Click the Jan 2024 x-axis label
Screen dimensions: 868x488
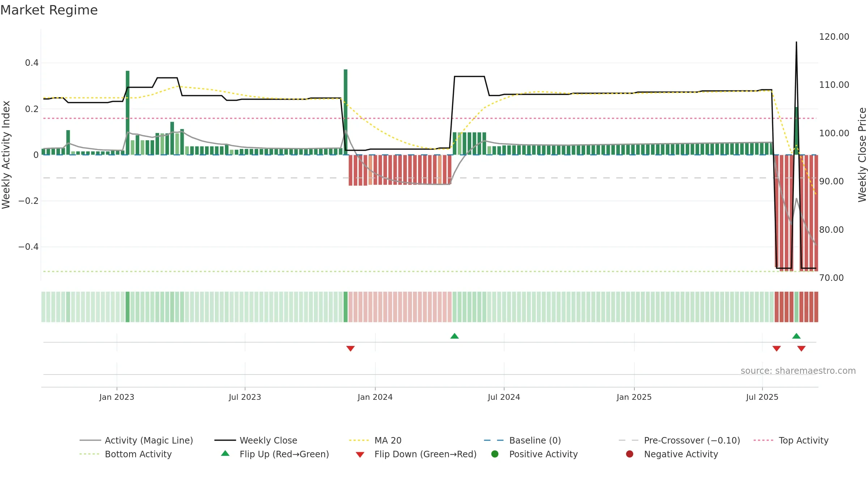point(375,397)
